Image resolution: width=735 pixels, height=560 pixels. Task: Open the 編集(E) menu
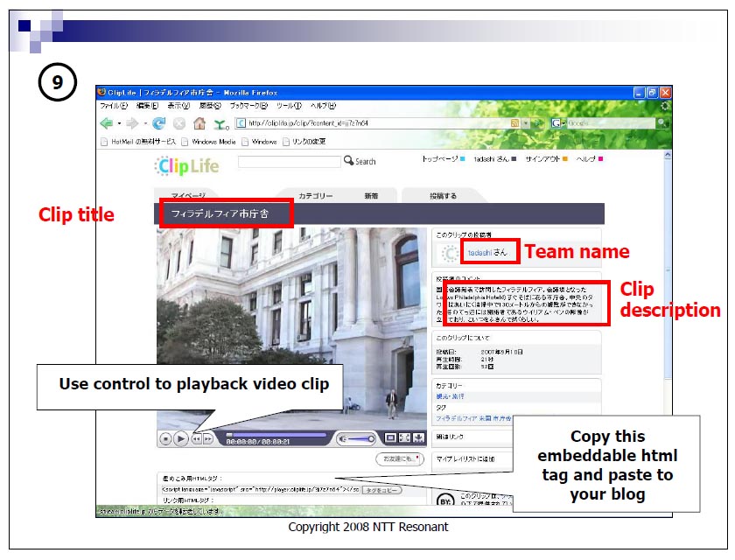147,106
